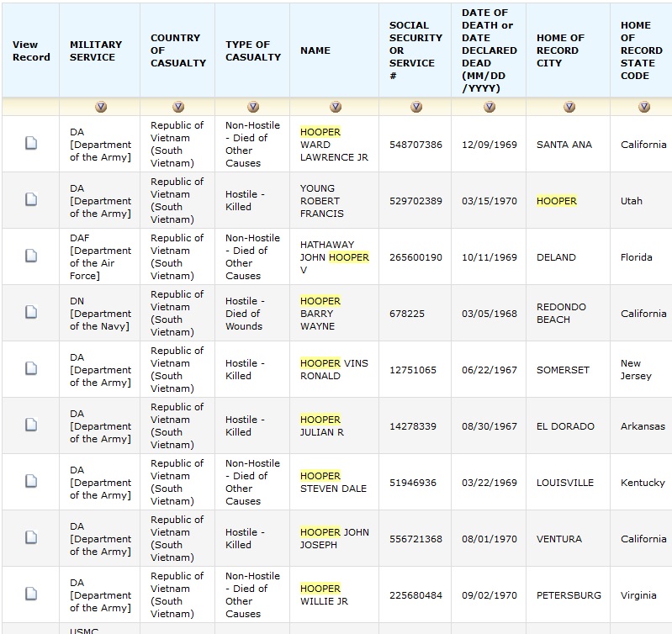The height and width of the screenshot is (634, 672).
Task: Select the SANTA ANA city cell
Action: [x=564, y=145]
